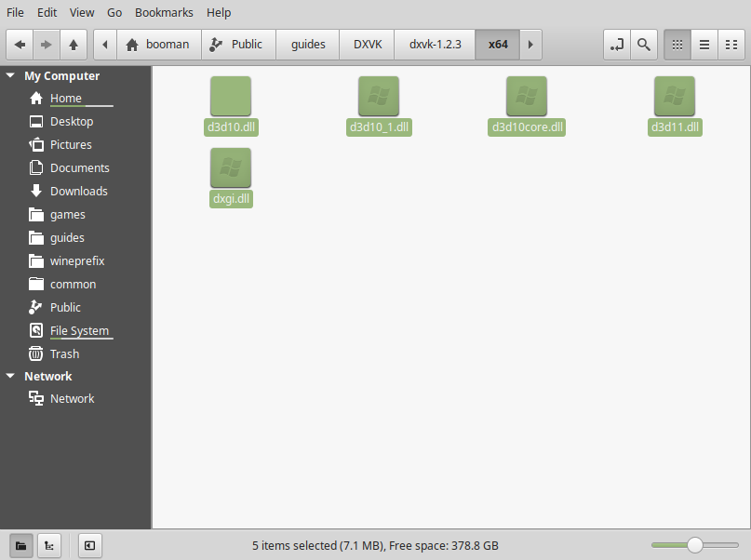The height and width of the screenshot is (560, 751).
Task: Hide the sidebar
Action: click(89, 546)
